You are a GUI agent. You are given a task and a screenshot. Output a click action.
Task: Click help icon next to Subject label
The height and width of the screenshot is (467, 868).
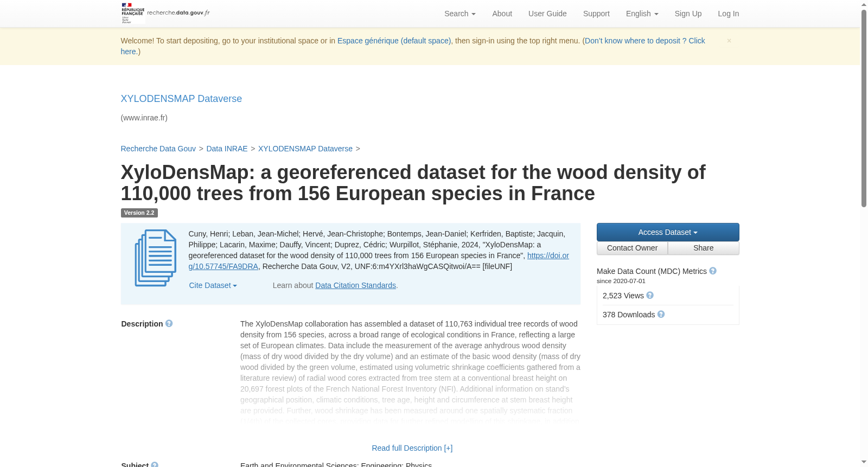[x=155, y=464]
